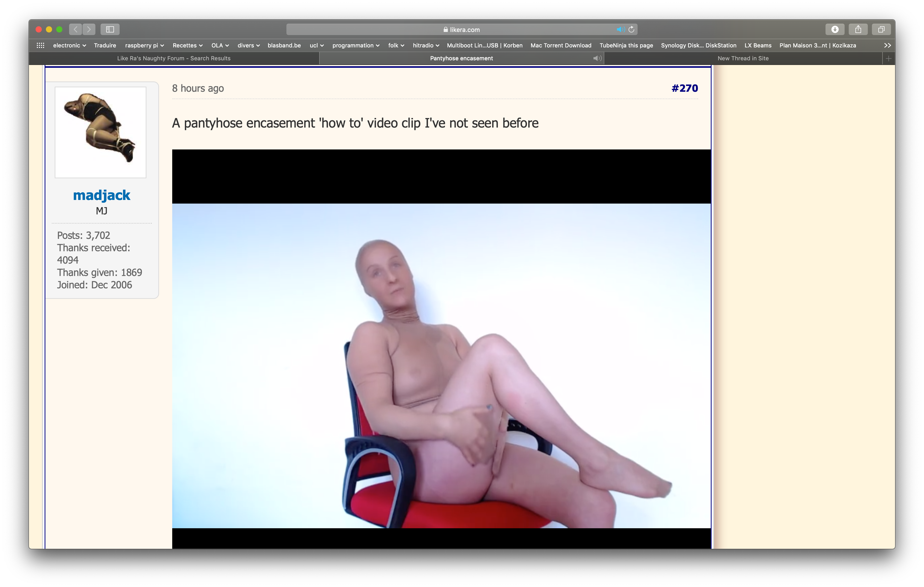Screen dimensions: 924x587
Task: Click the #270 post number link
Action: [x=684, y=88]
